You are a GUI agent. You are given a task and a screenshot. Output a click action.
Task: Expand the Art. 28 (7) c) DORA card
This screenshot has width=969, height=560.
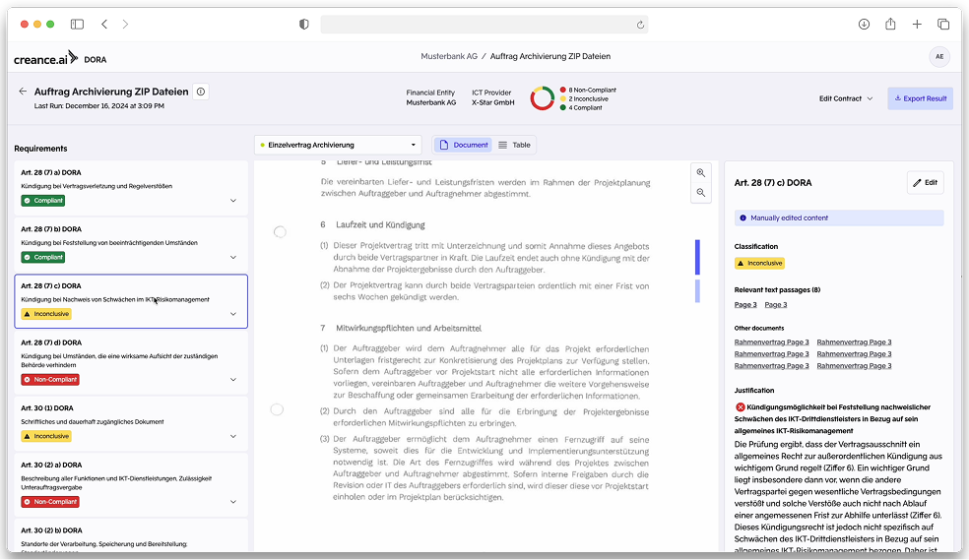(233, 314)
